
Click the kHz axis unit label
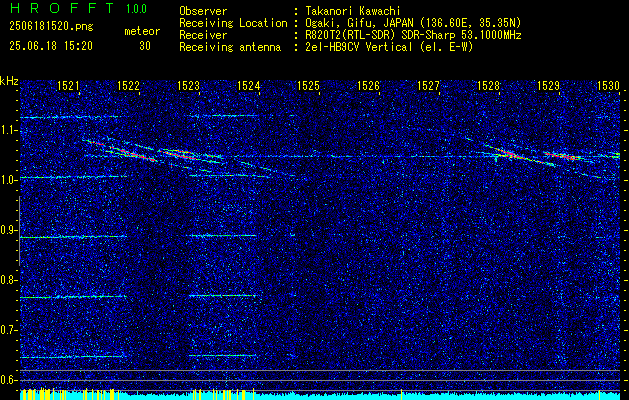(x=9, y=81)
